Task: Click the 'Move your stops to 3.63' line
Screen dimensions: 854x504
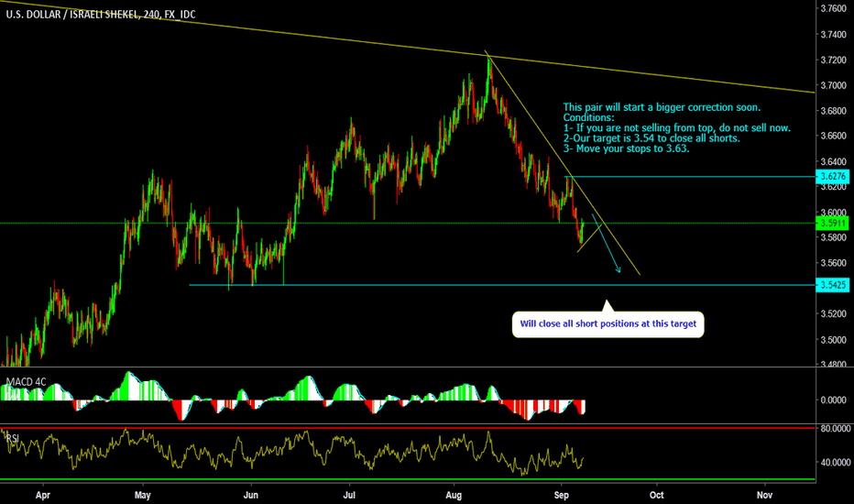Action: click(x=627, y=148)
